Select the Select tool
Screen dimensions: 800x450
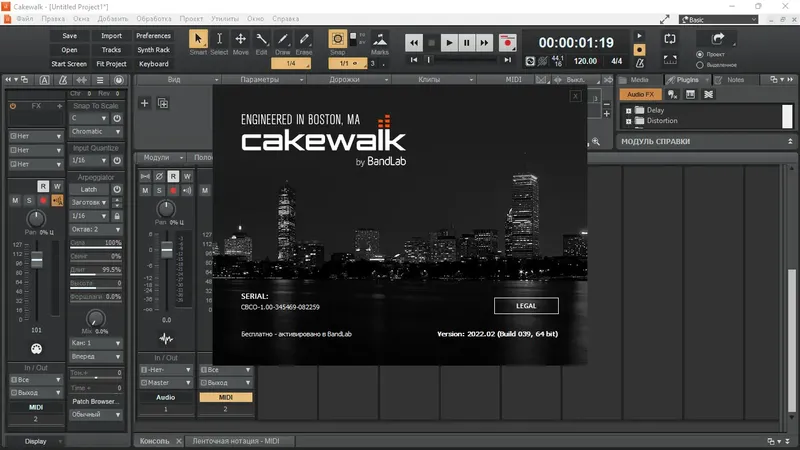(x=219, y=39)
